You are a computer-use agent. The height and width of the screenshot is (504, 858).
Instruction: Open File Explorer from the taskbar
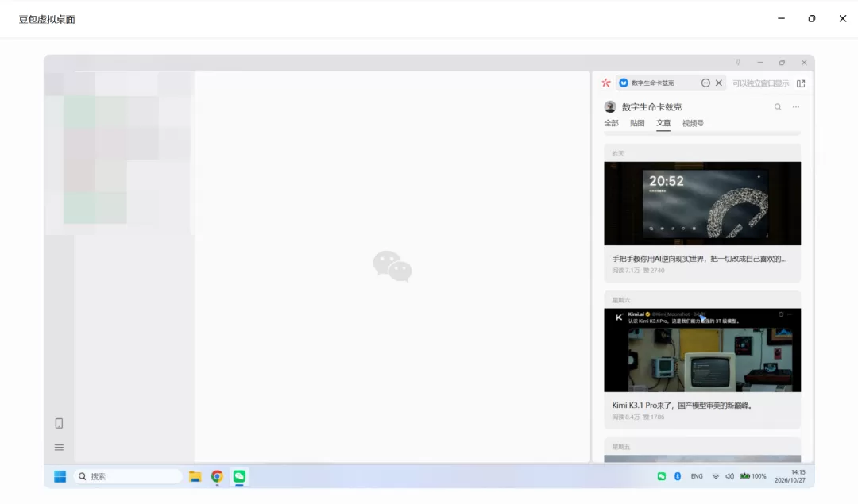[x=195, y=476]
